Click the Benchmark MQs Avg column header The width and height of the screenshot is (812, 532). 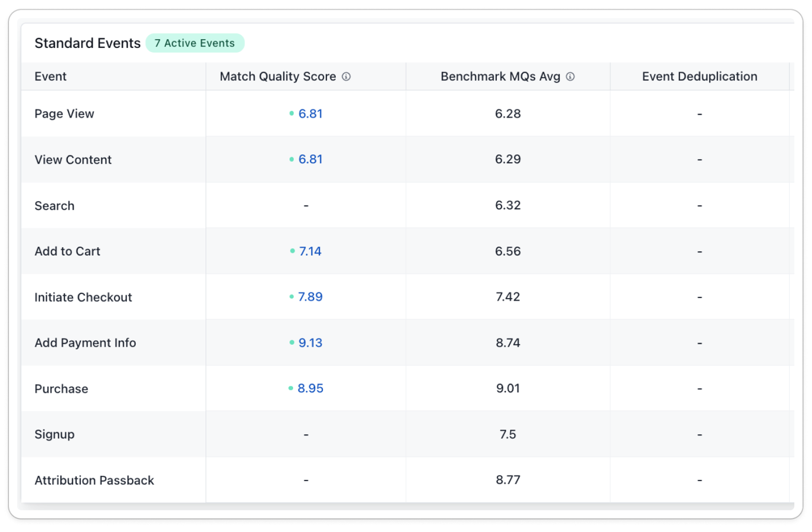pos(500,77)
